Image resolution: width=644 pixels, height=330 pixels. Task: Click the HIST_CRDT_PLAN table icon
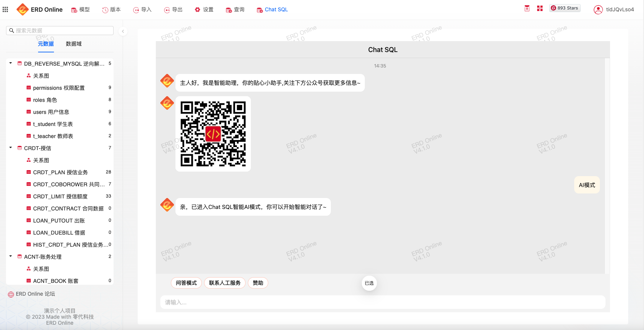click(x=29, y=245)
